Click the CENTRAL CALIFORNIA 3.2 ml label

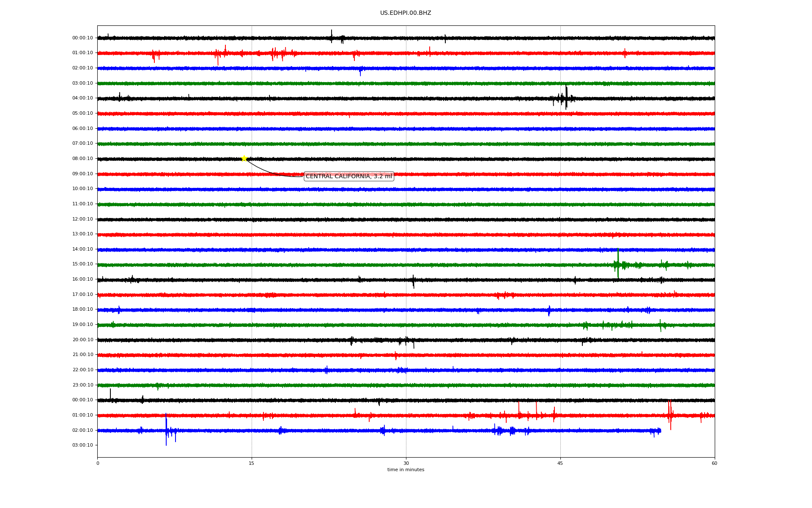pyautogui.click(x=348, y=177)
